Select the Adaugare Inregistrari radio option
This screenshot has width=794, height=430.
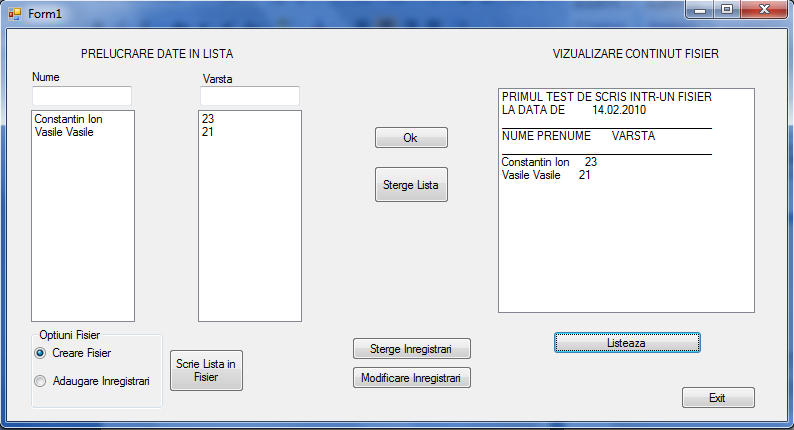pyautogui.click(x=40, y=381)
